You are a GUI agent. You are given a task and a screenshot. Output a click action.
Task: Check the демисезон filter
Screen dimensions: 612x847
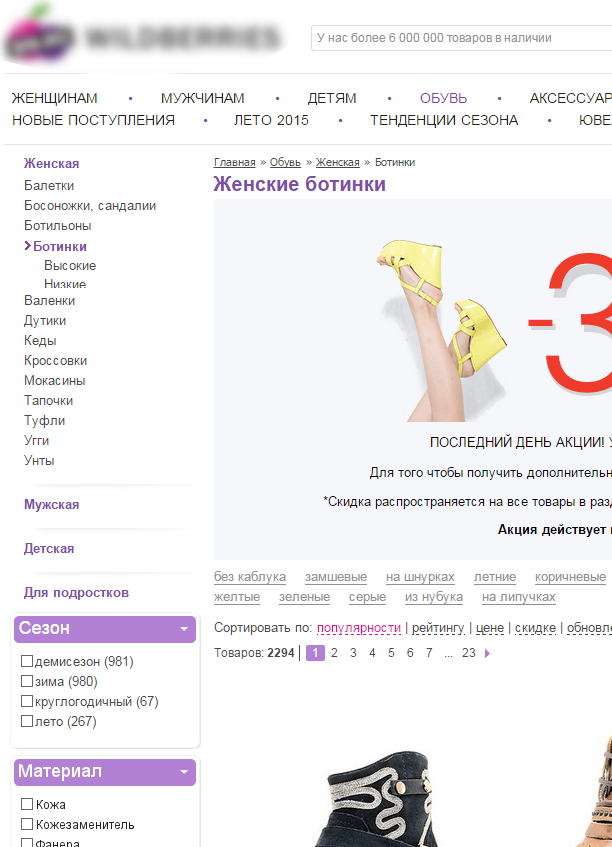(26, 661)
